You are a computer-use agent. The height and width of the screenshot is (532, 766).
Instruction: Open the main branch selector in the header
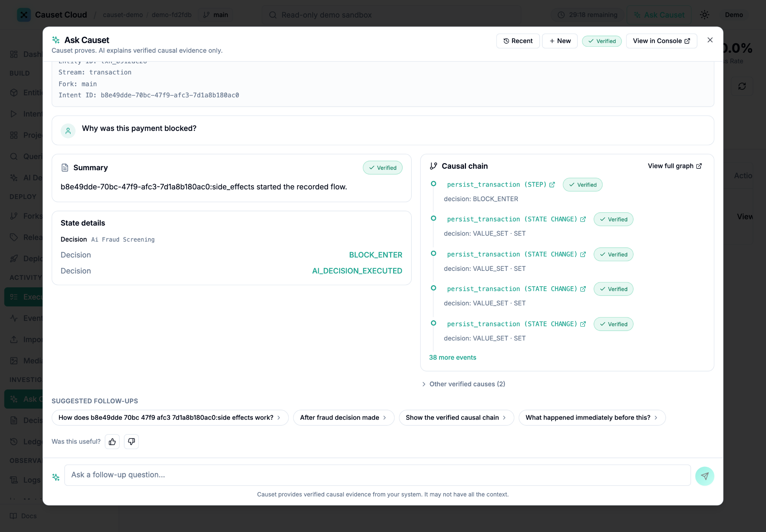(x=216, y=15)
